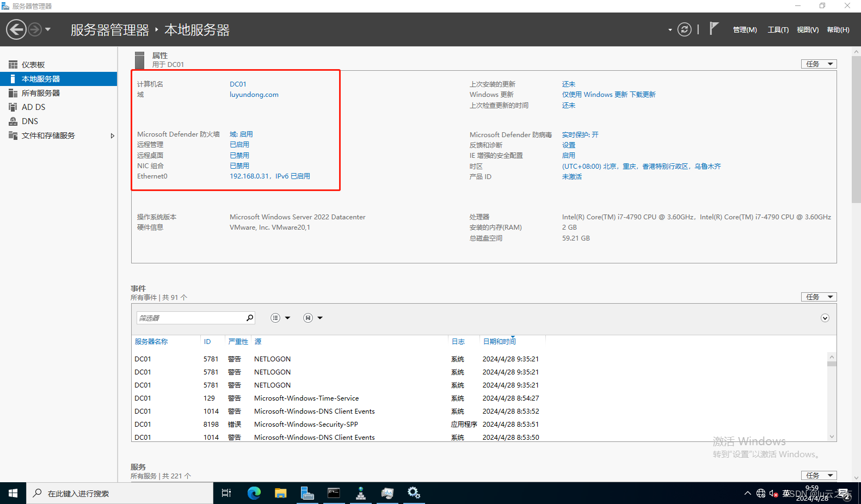861x504 pixels.
Task: Click the forward navigation arrow
Action: pos(35,29)
